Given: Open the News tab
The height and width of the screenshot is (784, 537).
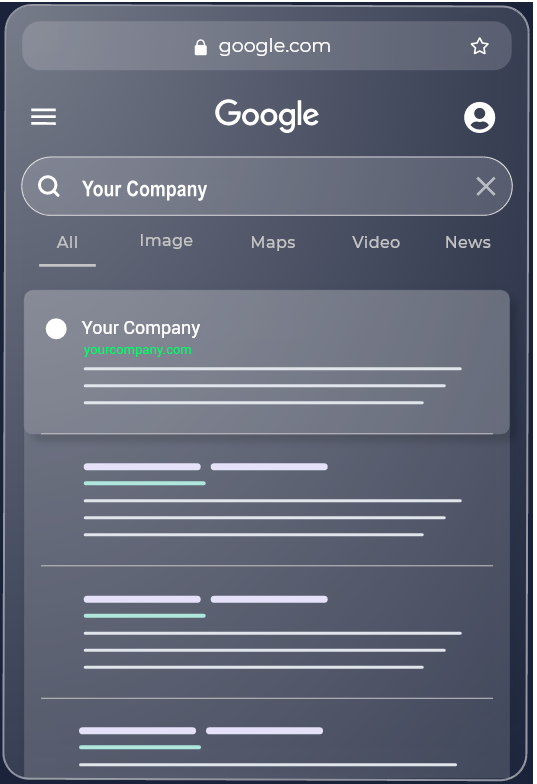Looking at the screenshot, I should 468,242.
